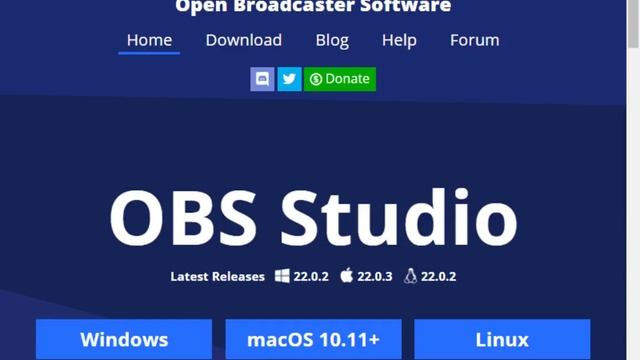The width and height of the screenshot is (640, 360).
Task: Click the Open Broadcaster Software title
Action: click(x=313, y=7)
